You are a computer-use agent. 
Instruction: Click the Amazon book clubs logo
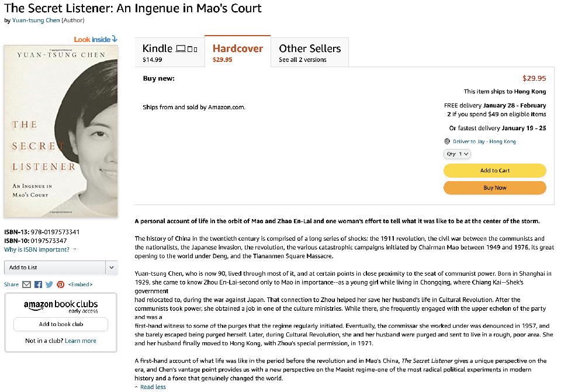click(x=61, y=306)
